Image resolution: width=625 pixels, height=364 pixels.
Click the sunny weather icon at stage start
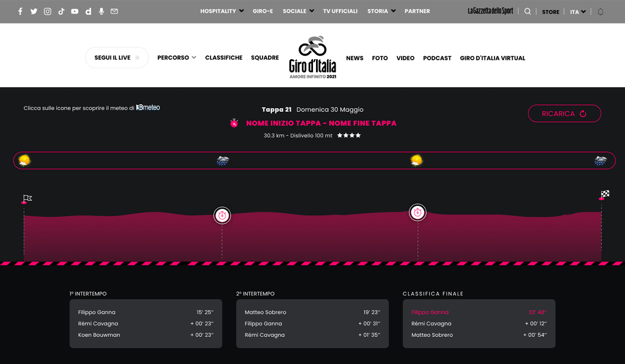[24, 160]
